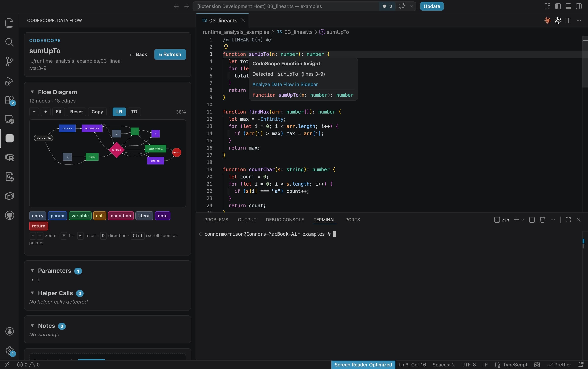Open editor More Actions ellipsis
The height and width of the screenshot is (369, 588).
coord(579,20)
